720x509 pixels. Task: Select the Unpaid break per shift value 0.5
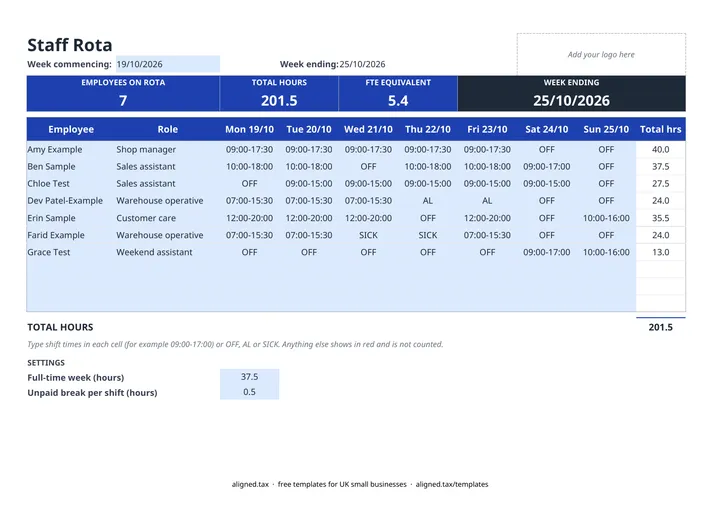click(x=249, y=392)
